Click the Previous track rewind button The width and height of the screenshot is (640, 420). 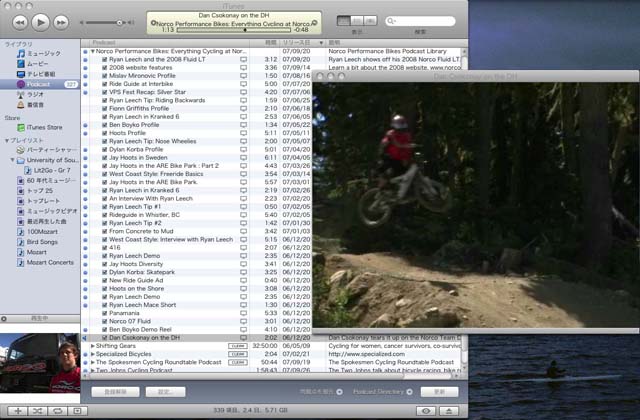tap(20, 22)
